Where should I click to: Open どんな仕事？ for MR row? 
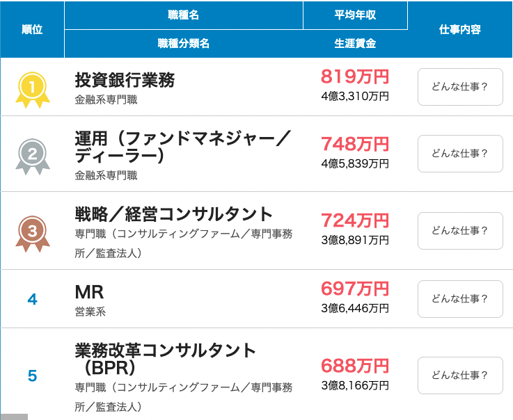click(x=460, y=299)
